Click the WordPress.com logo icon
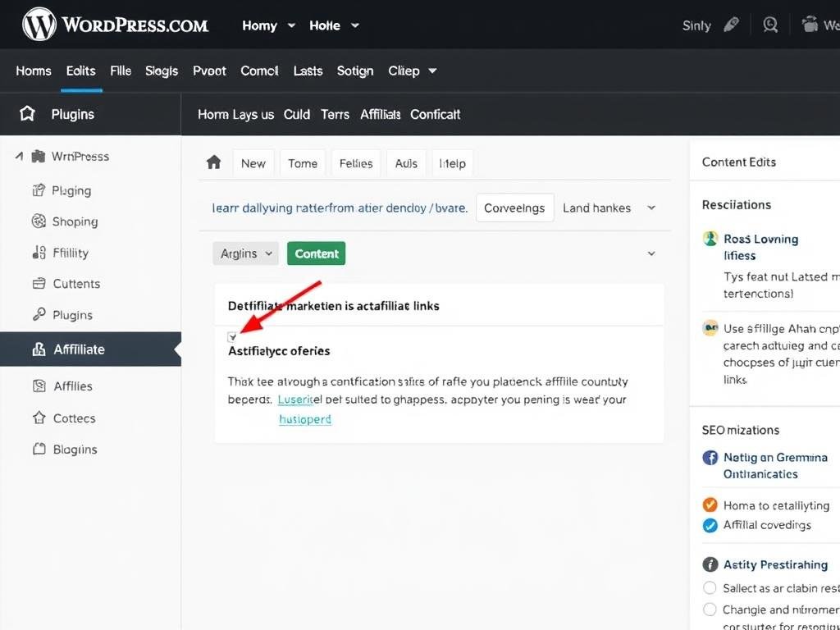 coord(39,25)
